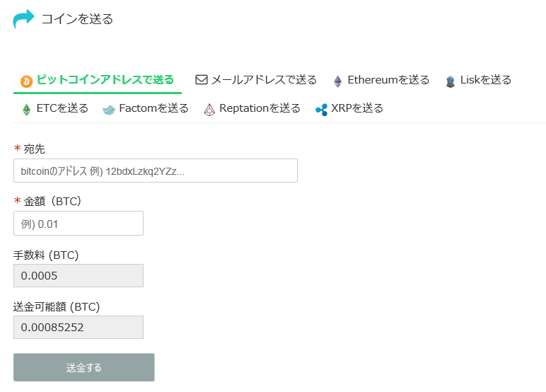Click the 金額 (BTC) amount input
Viewport: 546px width, 392px height.
click(78, 223)
